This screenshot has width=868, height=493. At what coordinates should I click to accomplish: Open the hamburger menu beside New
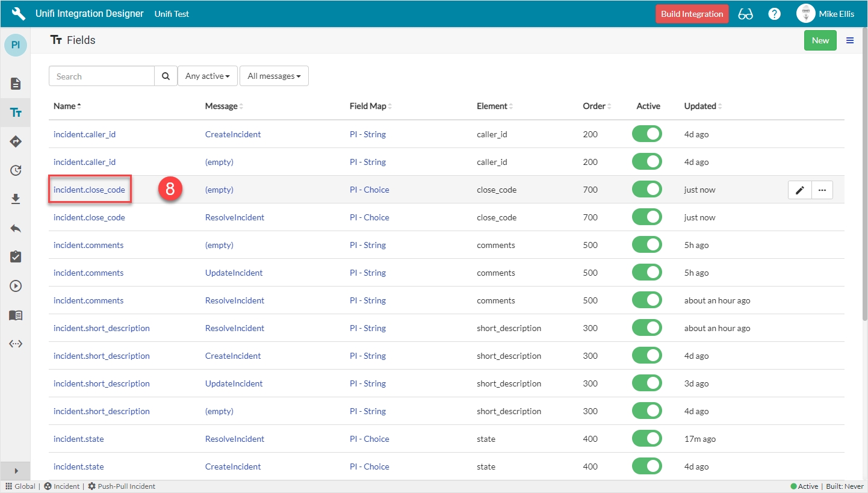[850, 40]
